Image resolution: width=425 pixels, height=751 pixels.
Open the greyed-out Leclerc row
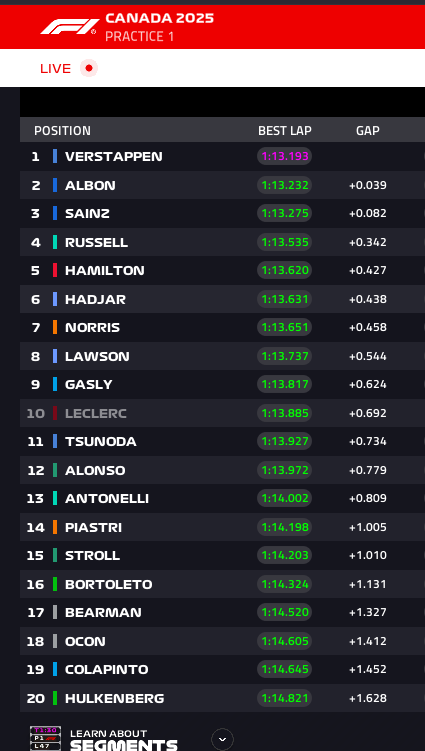(x=222, y=413)
